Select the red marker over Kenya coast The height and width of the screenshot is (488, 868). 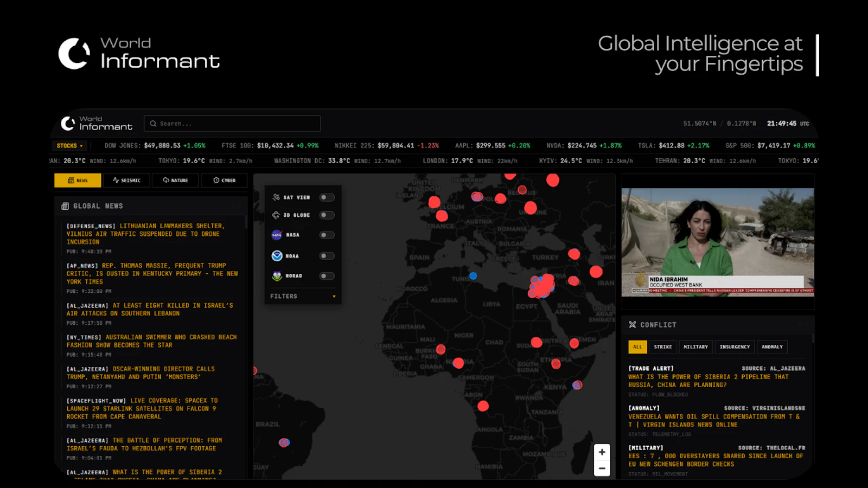(577, 385)
